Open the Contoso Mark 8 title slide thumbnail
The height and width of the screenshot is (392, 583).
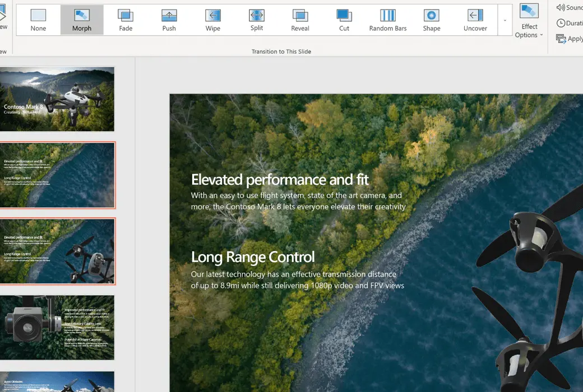(x=57, y=99)
